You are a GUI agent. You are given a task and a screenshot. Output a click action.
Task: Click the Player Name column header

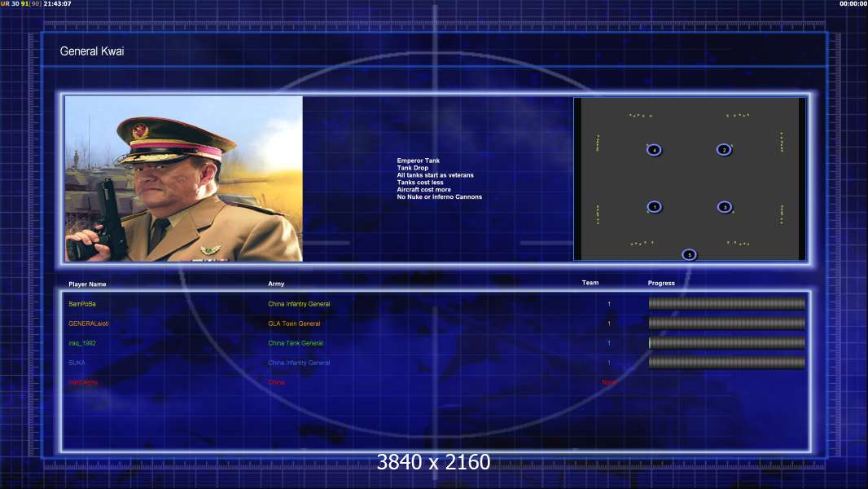[x=87, y=284]
